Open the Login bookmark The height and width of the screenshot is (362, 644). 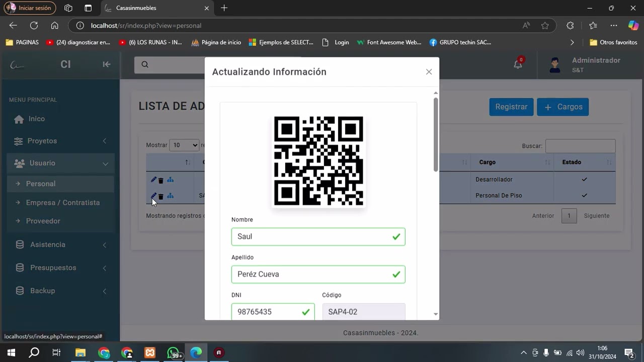tap(336, 43)
